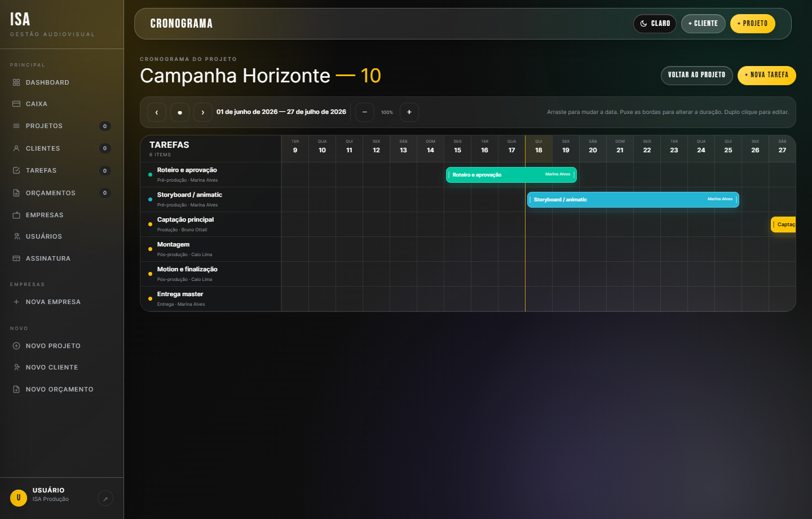Jump to today with dot button

coord(180,112)
